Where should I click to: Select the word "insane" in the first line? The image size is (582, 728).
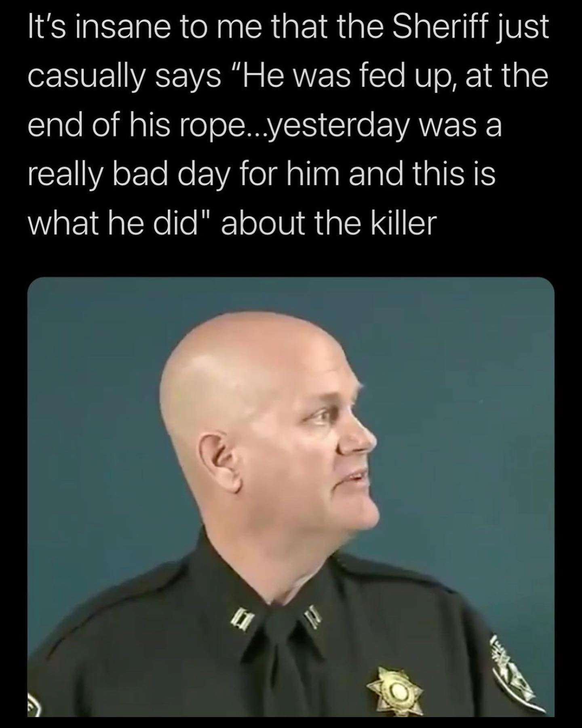point(127,26)
